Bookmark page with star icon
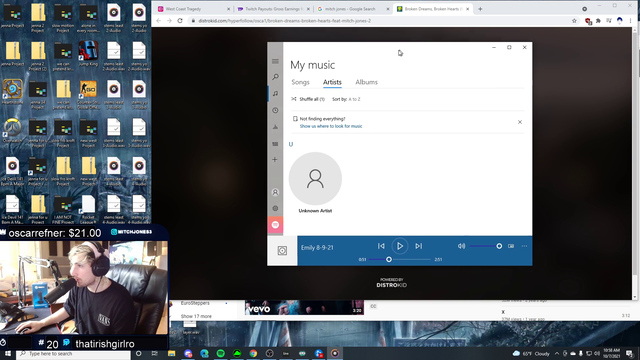The height and width of the screenshot is (360, 640). [x=574, y=21]
